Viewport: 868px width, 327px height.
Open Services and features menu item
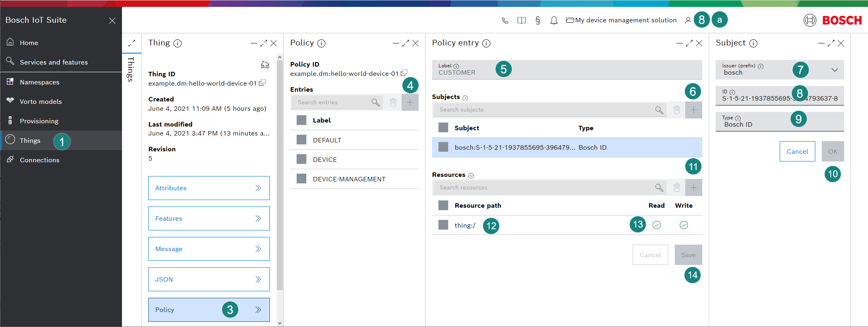pyautogui.click(x=61, y=62)
